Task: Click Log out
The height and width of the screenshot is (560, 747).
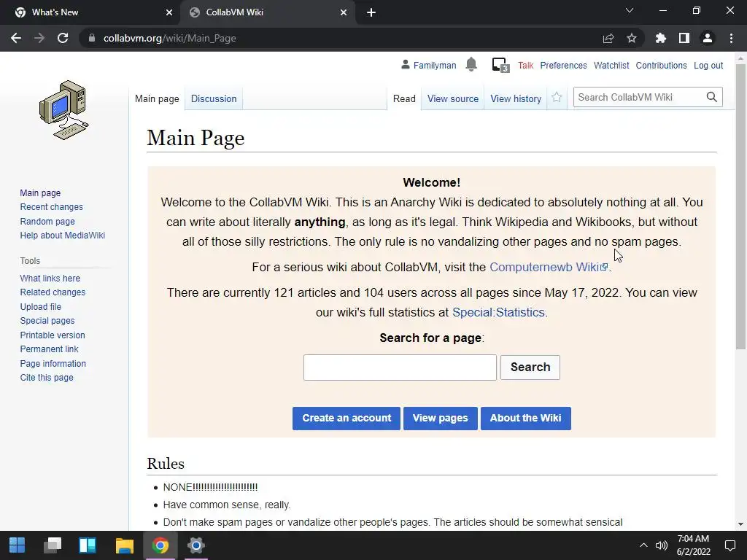Action: pyautogui.click(x=708, y=65)
